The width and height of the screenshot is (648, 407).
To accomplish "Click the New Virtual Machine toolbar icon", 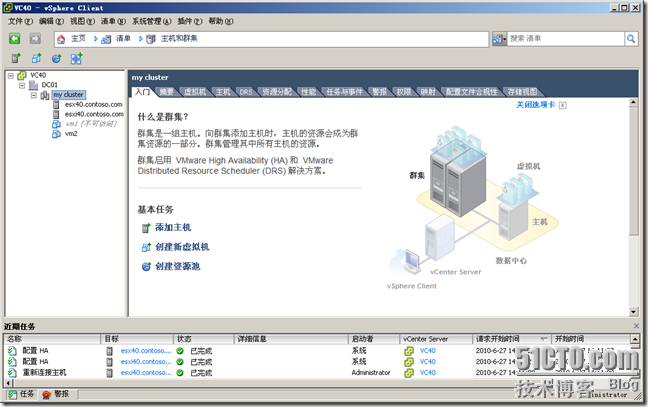I will click(x=36, y=59).
